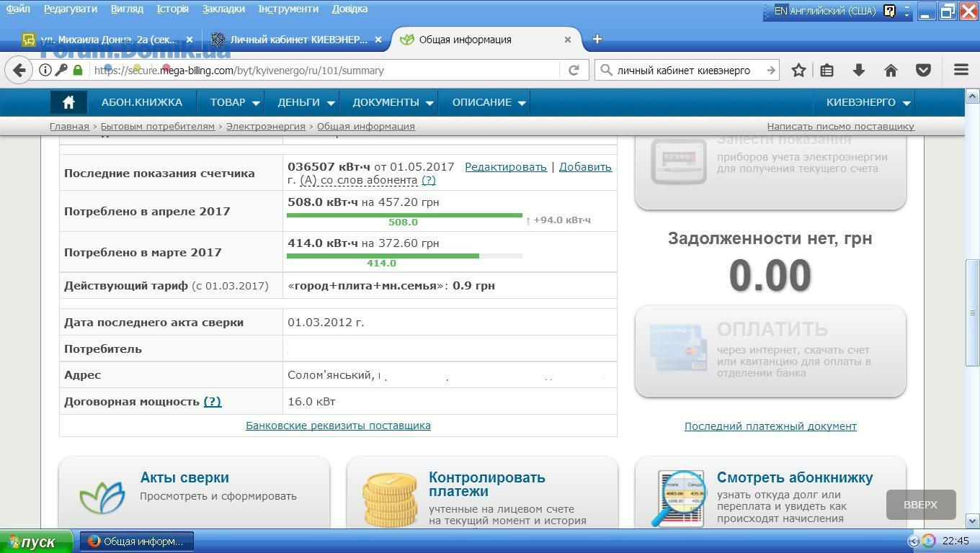Click the ОПЛАТИТЬ payment button
Screen dimensions: 980x553
[x=770, y=351]
